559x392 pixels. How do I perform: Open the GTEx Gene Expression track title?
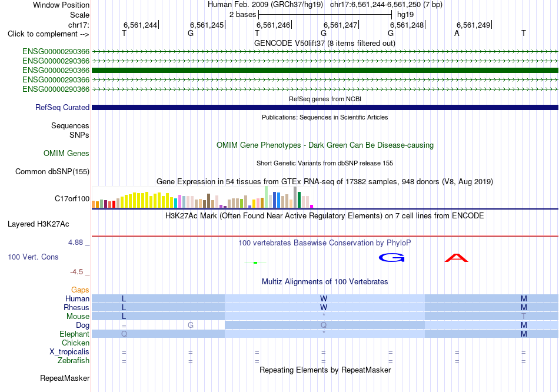[325, 181]
